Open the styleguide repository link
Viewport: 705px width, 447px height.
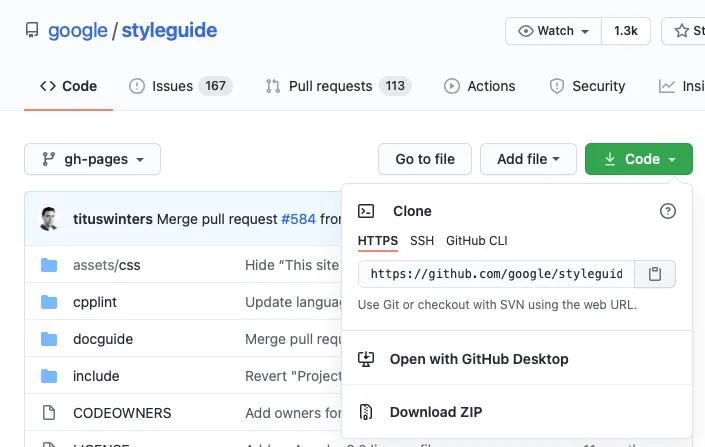tap(169, 31)
